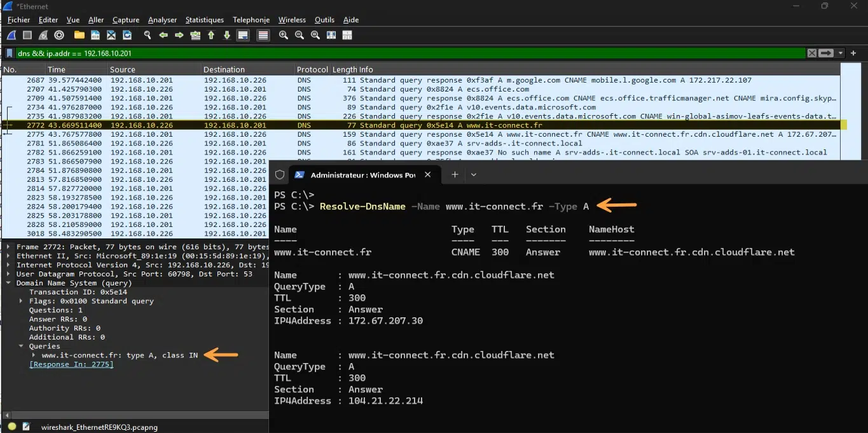This screenshot has width=868, height=433.
Task: Expand the www.it-connect.fr type A query entry
Action: coord(34,355)
